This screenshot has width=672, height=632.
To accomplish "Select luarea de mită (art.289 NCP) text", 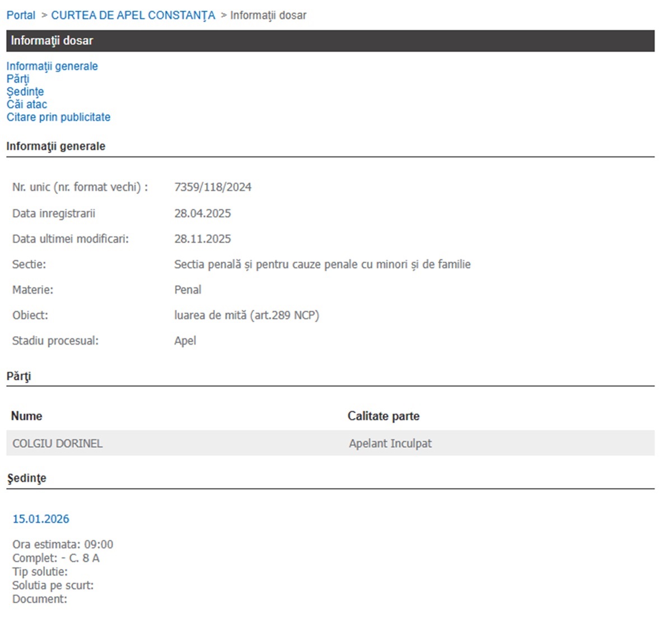I will click(x=247, y=315).
